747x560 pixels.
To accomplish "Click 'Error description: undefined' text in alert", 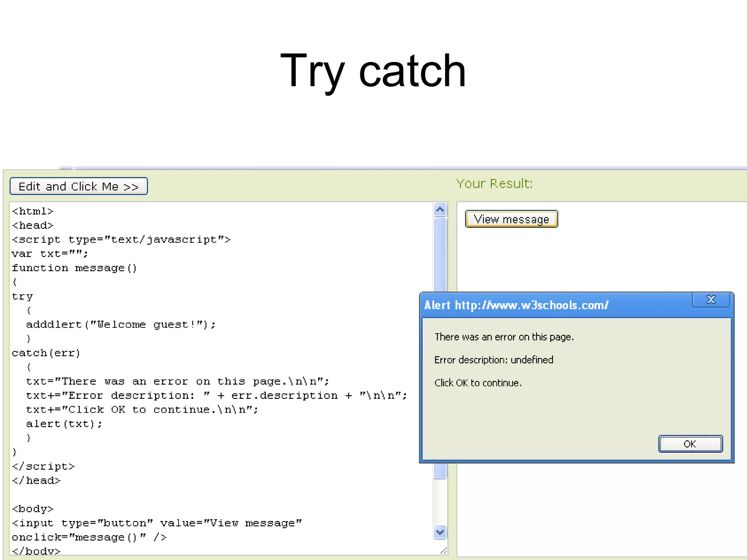I will coord(494,360).
